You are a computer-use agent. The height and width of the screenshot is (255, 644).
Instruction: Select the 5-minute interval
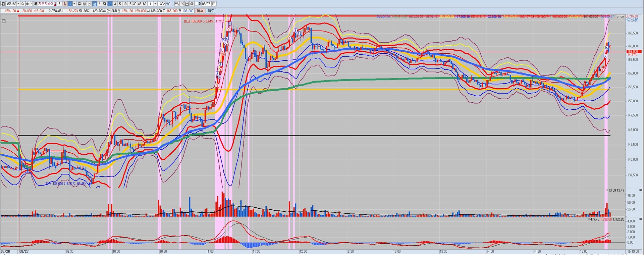pyautogui.click(x=120, y=4)
